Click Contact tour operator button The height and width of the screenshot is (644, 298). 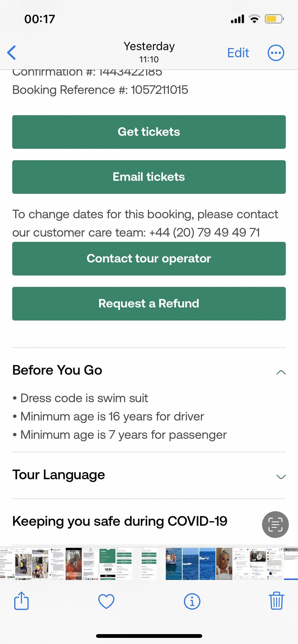149,259
